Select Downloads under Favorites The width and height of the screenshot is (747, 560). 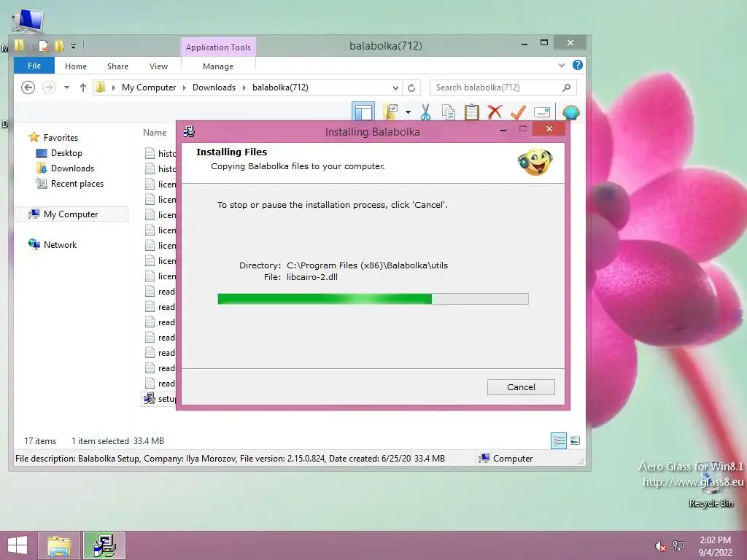click(65, 168)
